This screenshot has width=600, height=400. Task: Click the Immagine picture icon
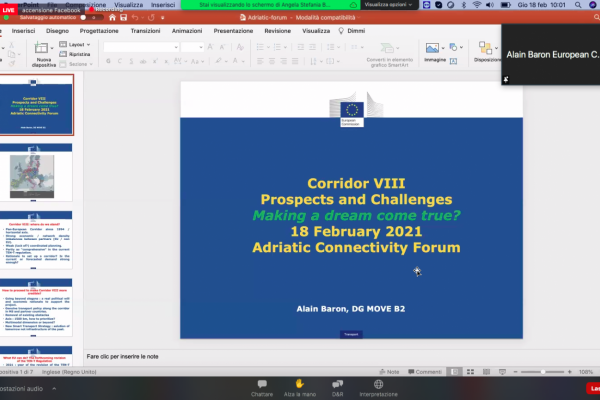(432, 48)
